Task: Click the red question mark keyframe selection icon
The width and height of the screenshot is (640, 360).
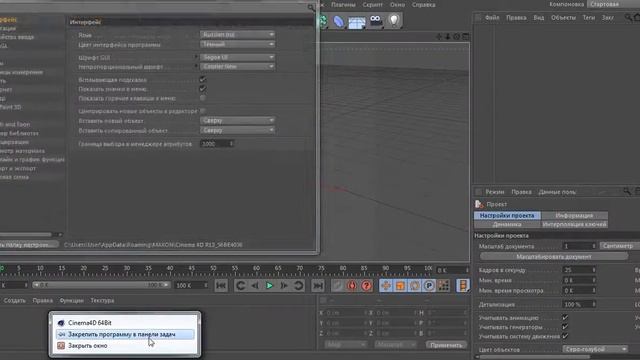Action: (x=367, y=285)
